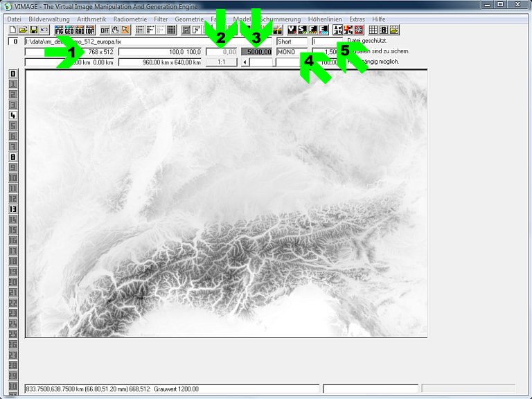Viewport: 532px width, 399px height.
Task: Select image buffer slot 4
Action: tap(12, 116)
